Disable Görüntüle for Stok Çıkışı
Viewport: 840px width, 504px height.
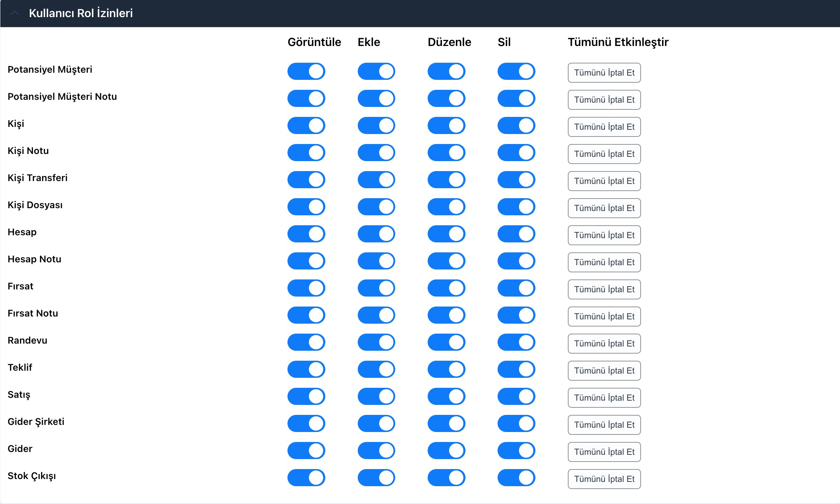coord(306,478)
